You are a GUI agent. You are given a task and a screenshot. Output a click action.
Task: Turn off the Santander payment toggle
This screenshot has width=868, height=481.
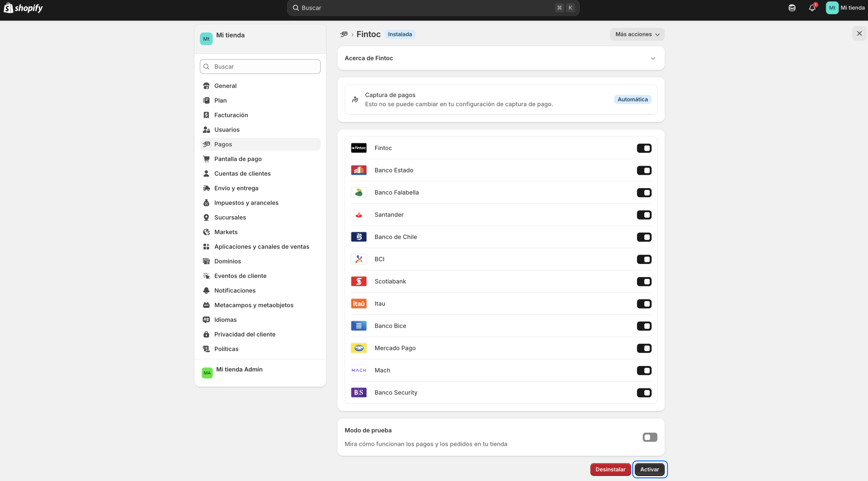pos(644,215)
